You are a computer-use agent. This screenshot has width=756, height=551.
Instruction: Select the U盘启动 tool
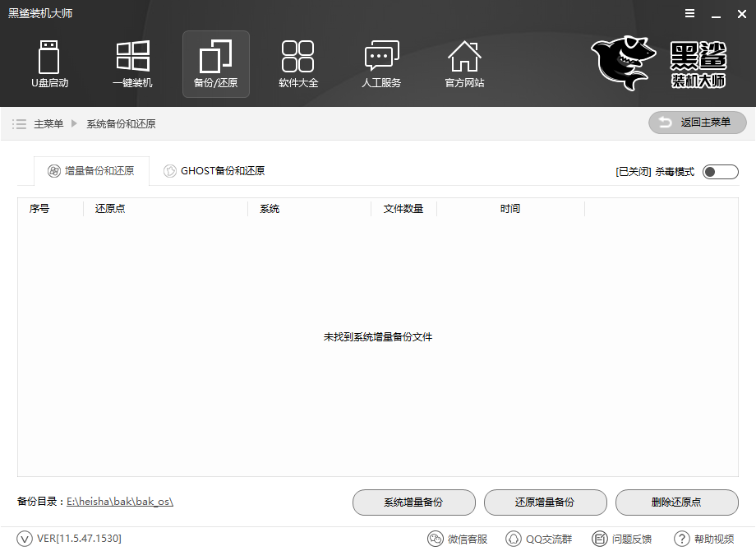(49, 63)
